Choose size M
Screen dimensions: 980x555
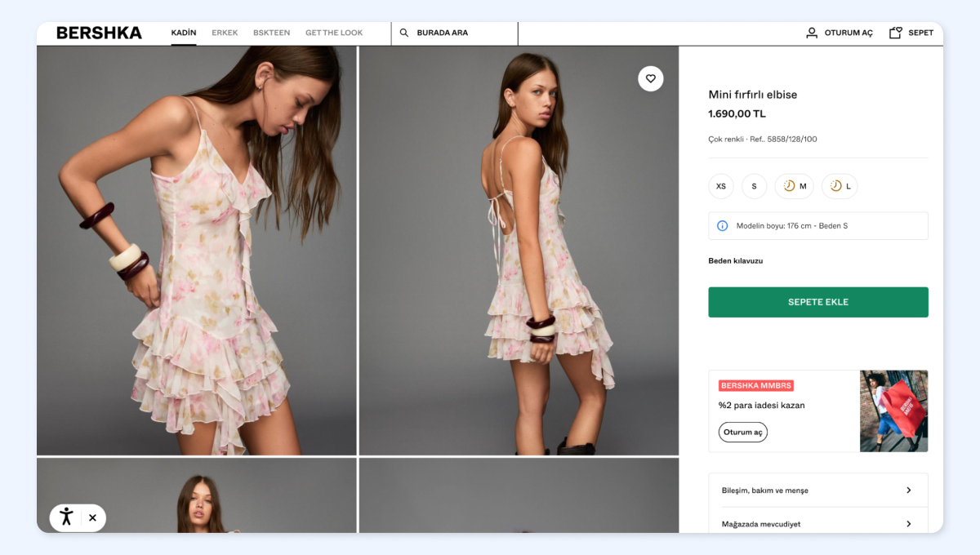[x=795, y=186]
